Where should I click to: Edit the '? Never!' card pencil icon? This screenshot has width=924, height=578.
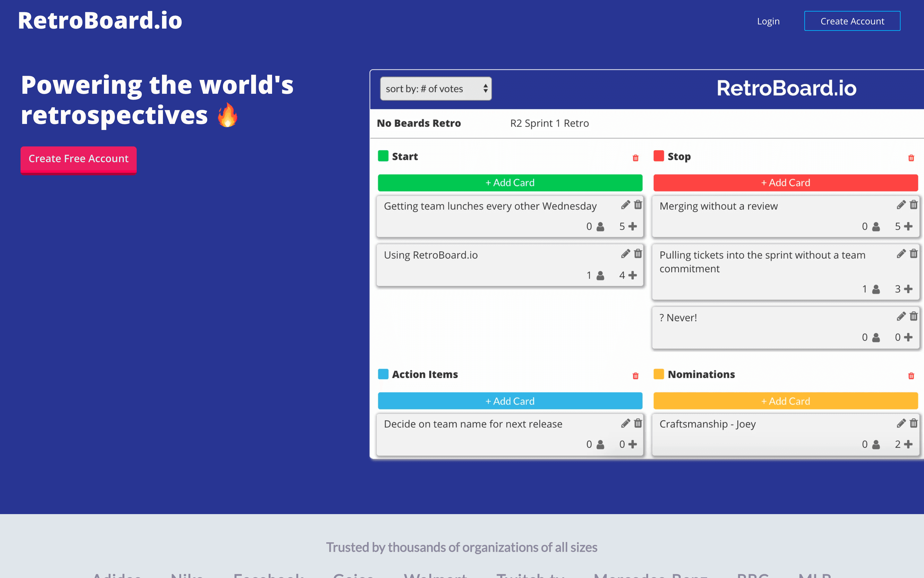click(x=901, y=317)
